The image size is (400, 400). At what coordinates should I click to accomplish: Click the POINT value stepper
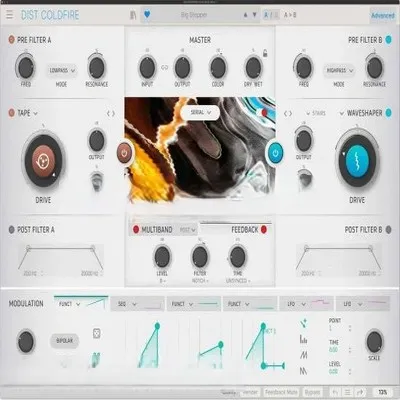[350, 328]
